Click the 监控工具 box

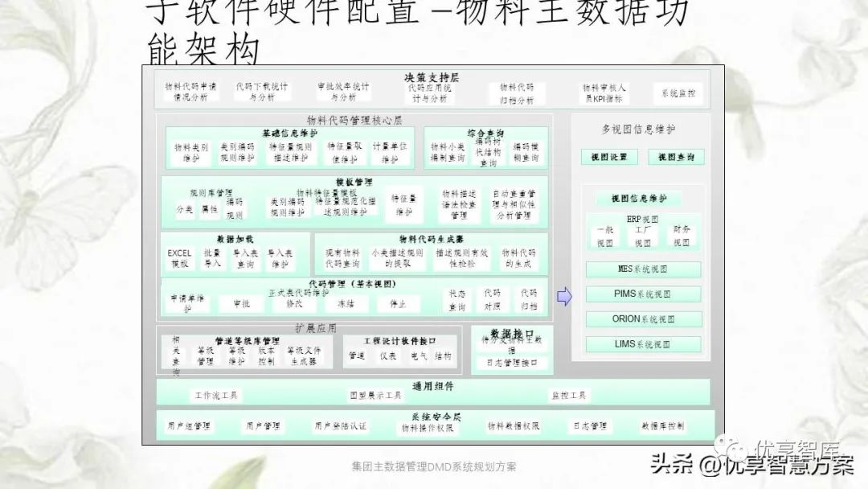tap(568, 396)
